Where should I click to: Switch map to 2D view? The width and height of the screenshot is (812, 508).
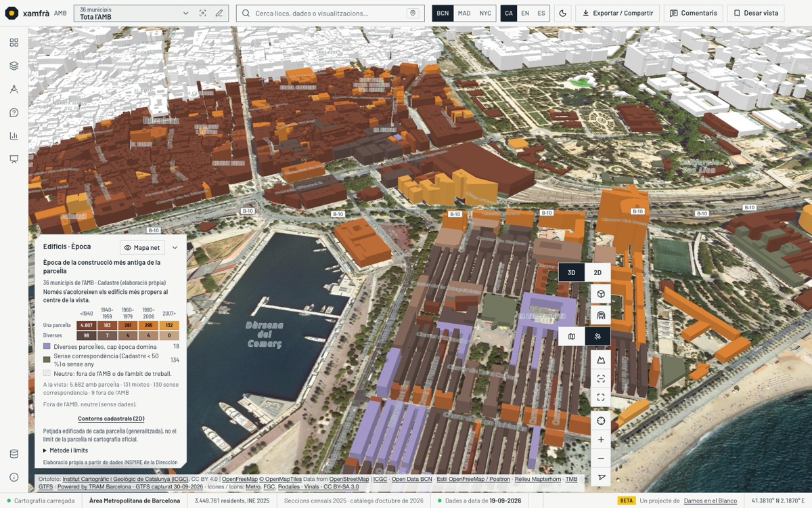tap(597, 272)
